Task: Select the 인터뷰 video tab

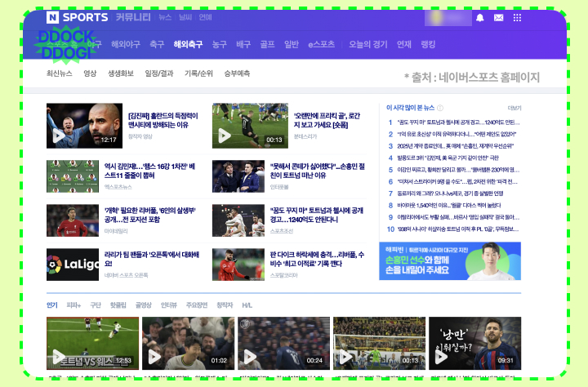Action: 169,305
